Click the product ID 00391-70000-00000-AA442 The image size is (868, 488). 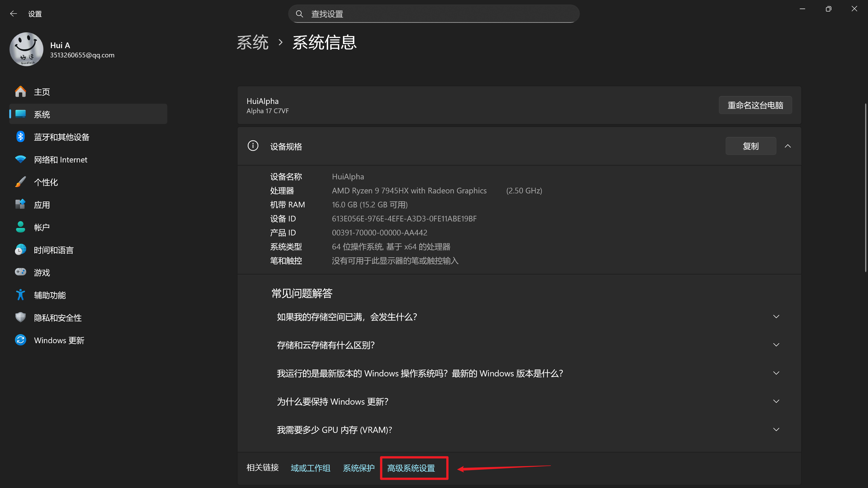pyautogui.click(x=380, y=232)
